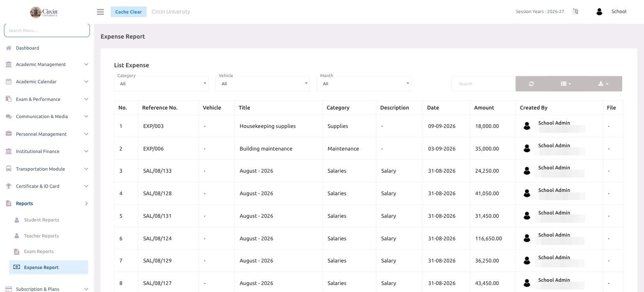Select Expense Report submenu item
This screenshot has width=644, height=292.
point(48,267)
